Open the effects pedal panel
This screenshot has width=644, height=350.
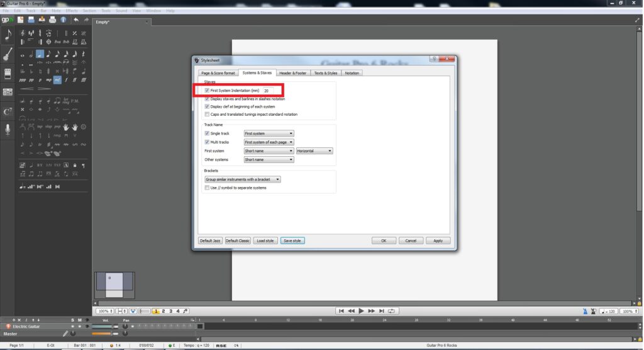click(8, 73)
